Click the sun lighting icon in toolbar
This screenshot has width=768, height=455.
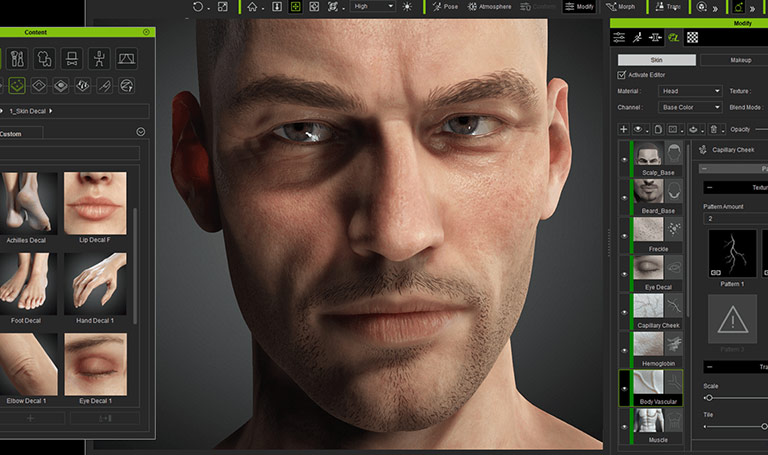click(407, 7)
